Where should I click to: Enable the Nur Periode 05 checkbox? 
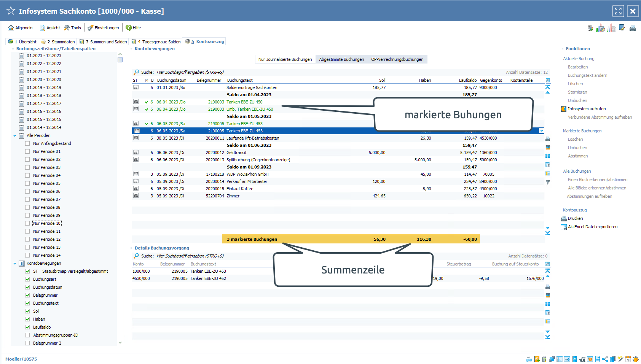[27, 183]
